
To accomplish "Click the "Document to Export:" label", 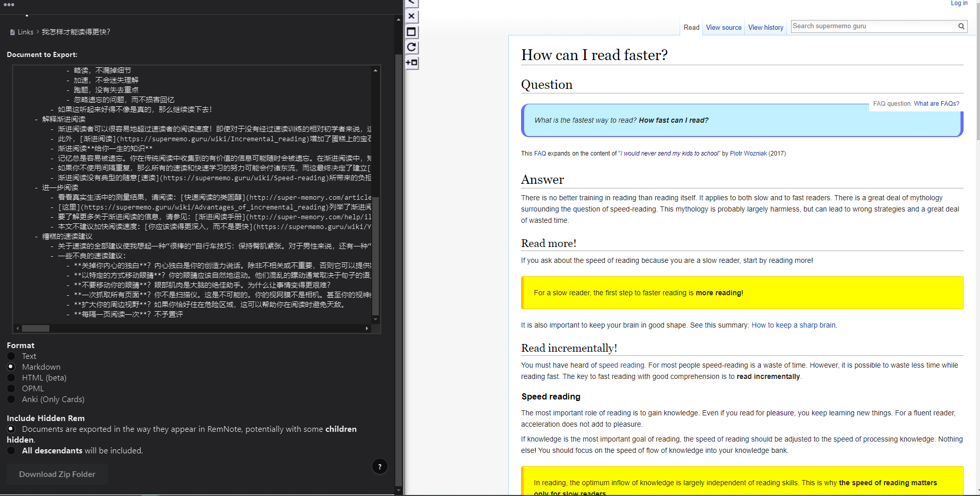I will 42,55.
